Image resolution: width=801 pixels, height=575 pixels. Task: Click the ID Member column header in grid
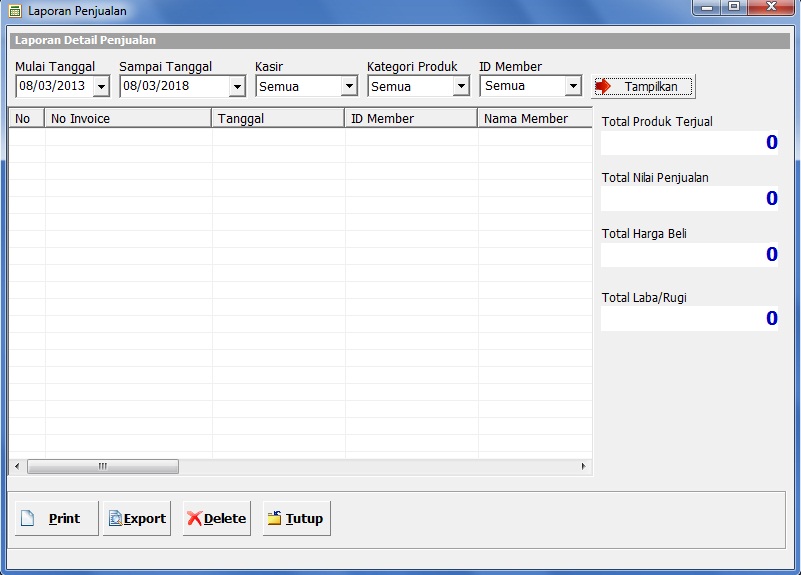(x=411, y=119)
